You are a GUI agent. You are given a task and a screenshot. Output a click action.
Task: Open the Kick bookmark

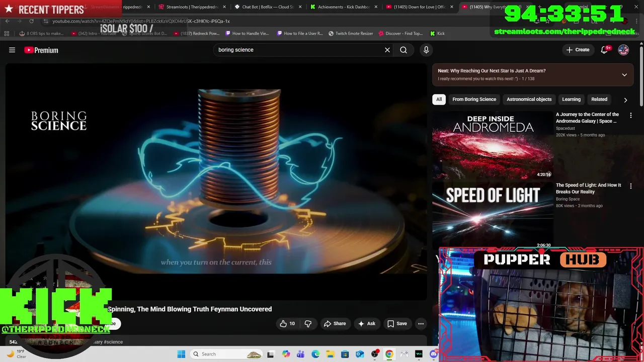click(x=437, y=34)
